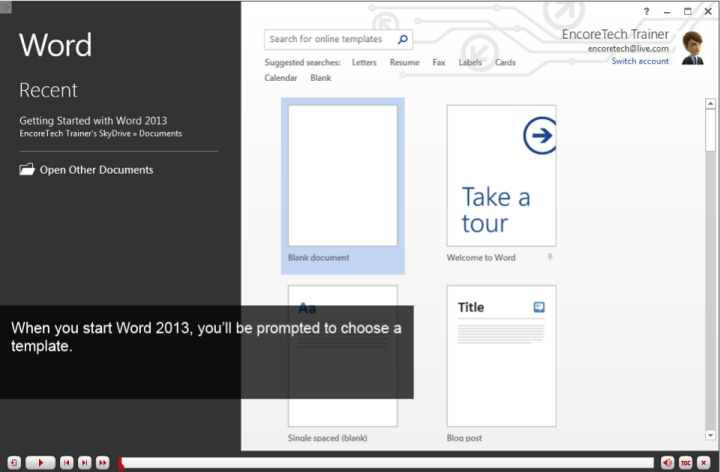Search suggested term Letters
Image resolution: width=720 pixels, height=472 pixels.
(364, 62)
